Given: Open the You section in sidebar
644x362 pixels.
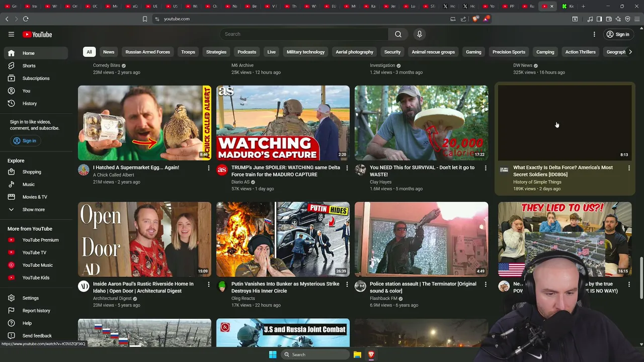Looking at the screenshot, I should (36, 91).
